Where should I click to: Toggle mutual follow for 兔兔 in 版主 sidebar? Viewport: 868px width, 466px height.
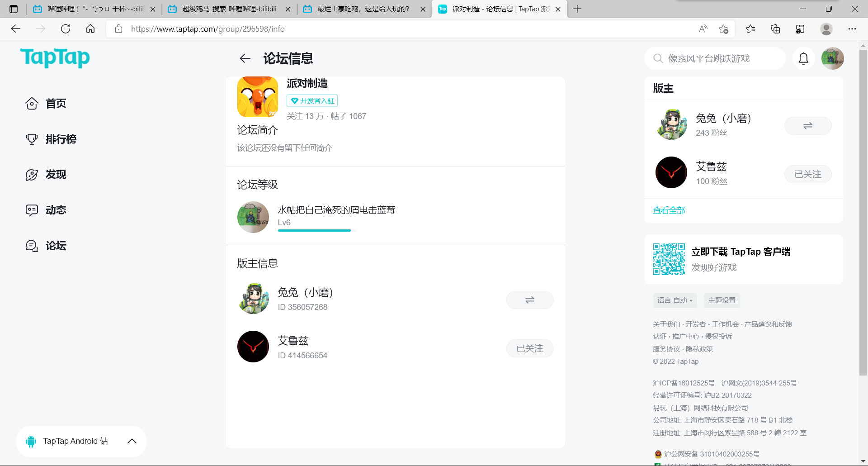click(808, 126)
